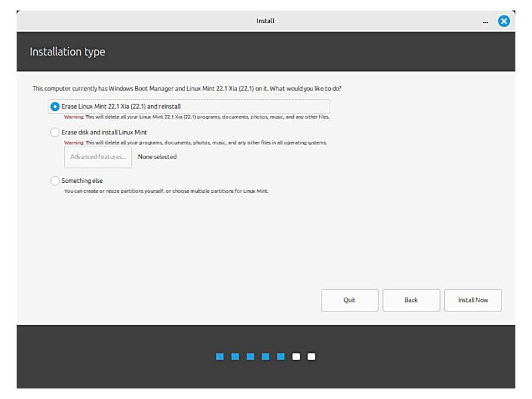Click the partition resize description text
The height and width of the screenshot is (399, 532).
(x=166, y=191)
